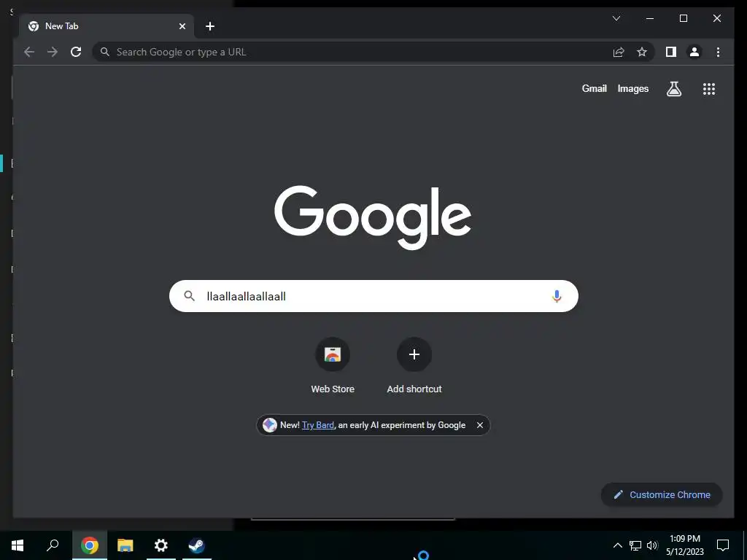
Task: Open File Explorer from the taskbar
Action: (125, 545)
